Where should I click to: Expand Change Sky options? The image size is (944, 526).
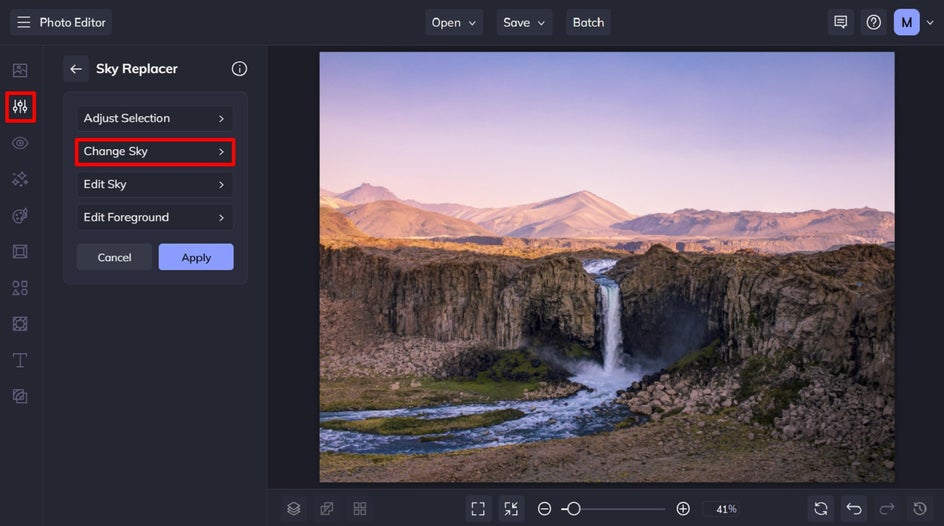[155, 152]
